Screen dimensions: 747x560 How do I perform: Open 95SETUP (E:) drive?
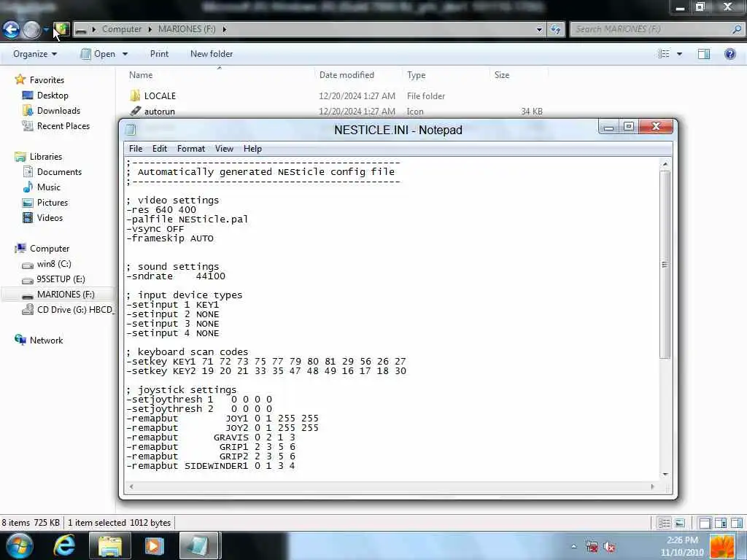point(61,279)
